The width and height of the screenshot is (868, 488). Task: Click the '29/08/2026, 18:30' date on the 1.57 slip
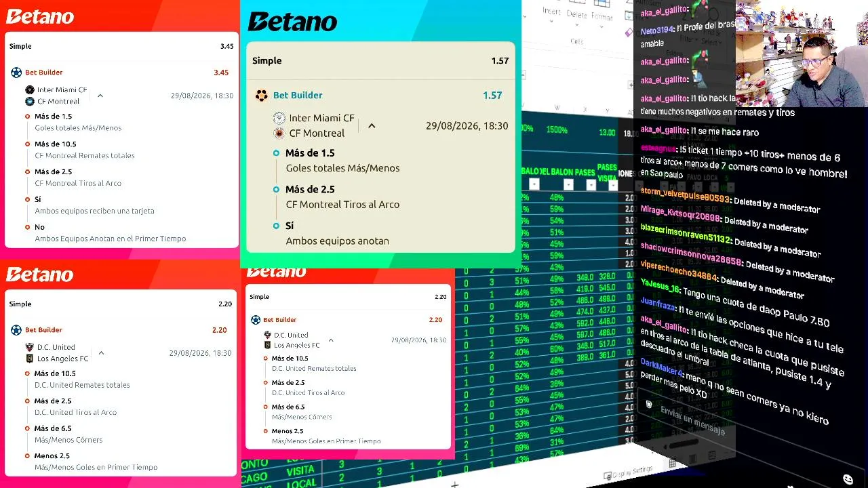[467, 126]
